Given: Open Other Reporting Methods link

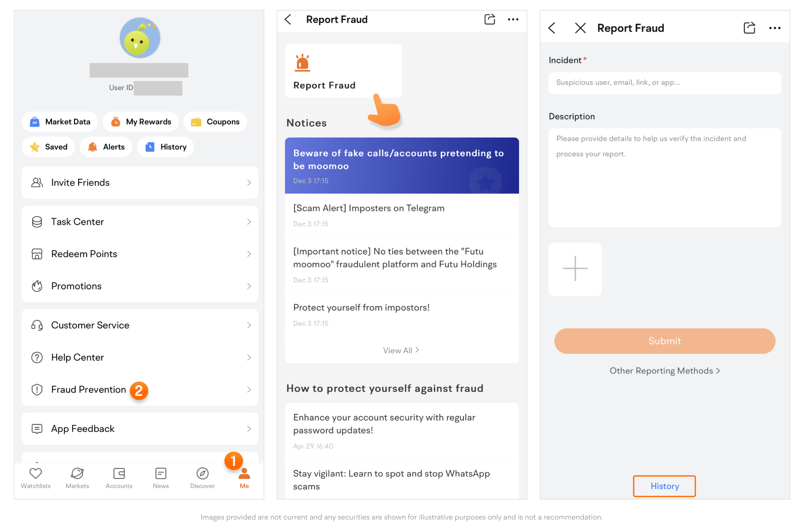Looking at the screenshot, I should point(665,371).
